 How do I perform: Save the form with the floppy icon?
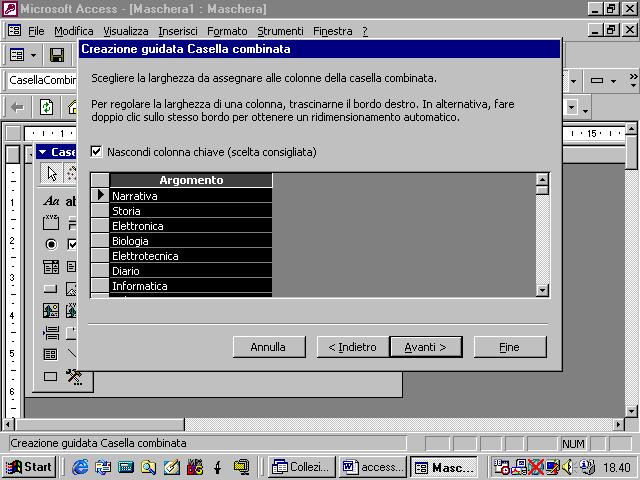57,55
